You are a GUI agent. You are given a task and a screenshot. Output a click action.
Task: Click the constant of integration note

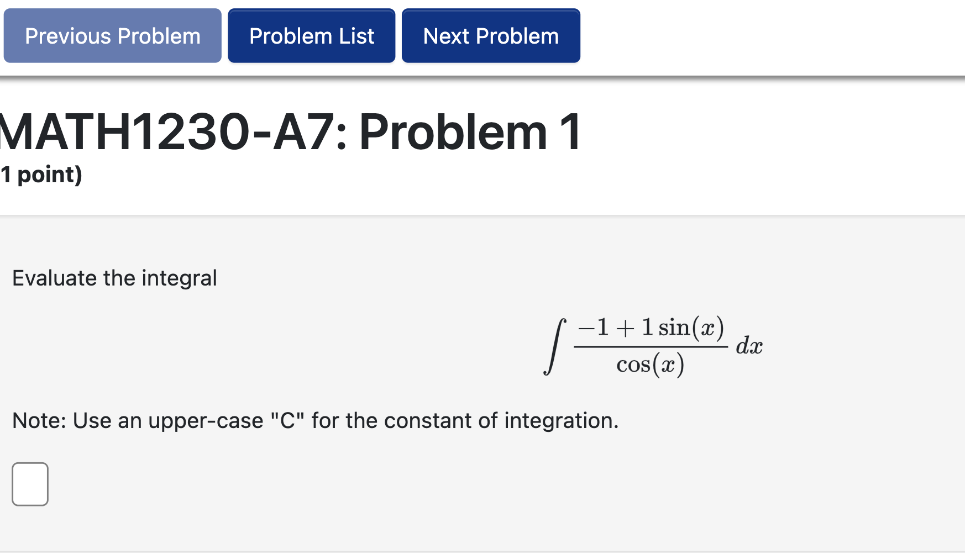pos(314,420)
